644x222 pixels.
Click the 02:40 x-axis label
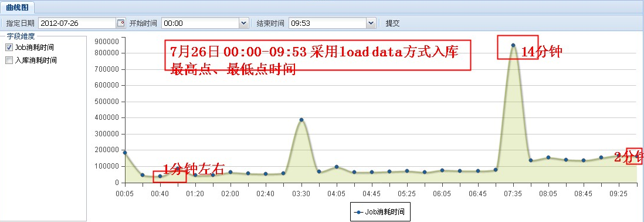(x=266, y=193)
